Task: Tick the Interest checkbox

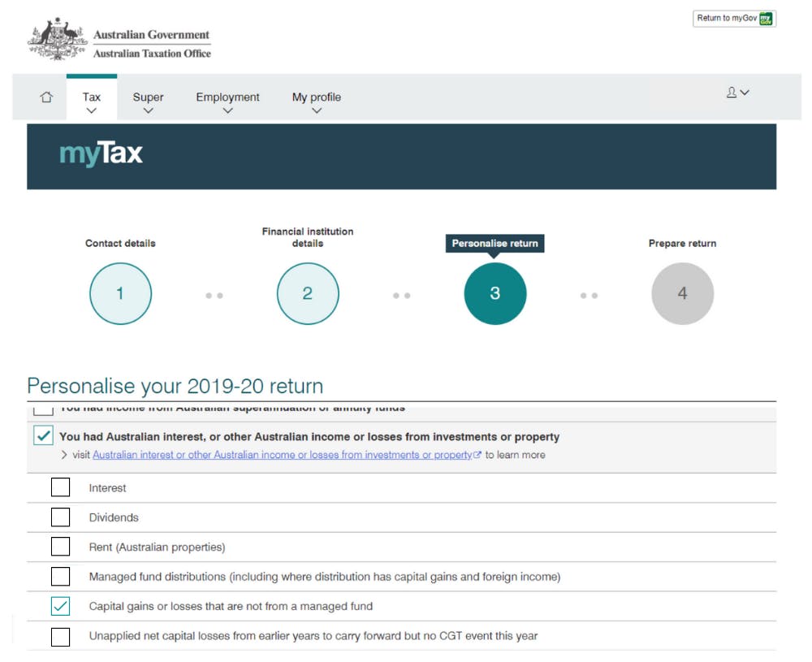Action: click(x=61, y=487)
